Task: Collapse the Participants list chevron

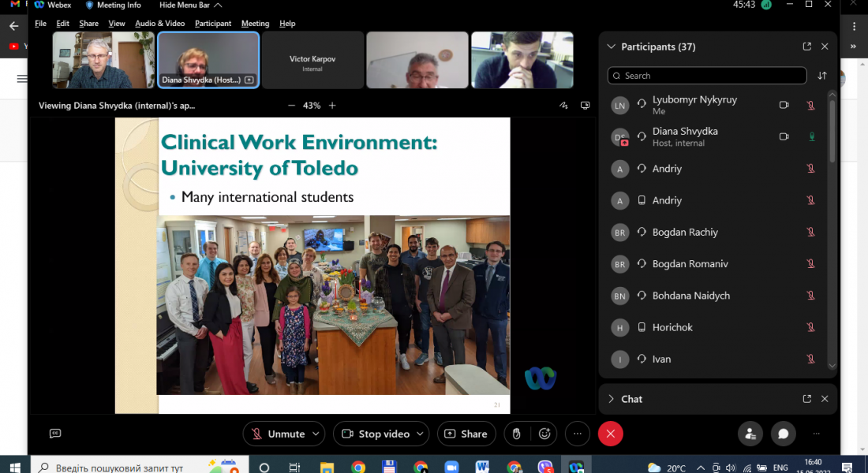Action: 611,47
